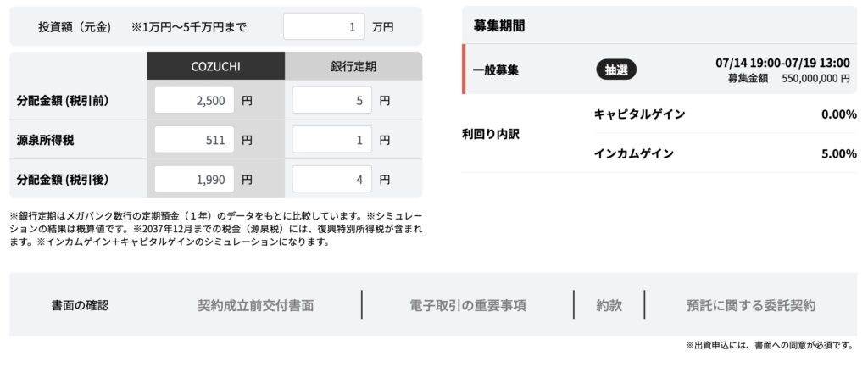868x367 pixels.
Task: Click 銀行定期 分配金額 (税引後) field showing 4
Action: [x=331, y=180]
